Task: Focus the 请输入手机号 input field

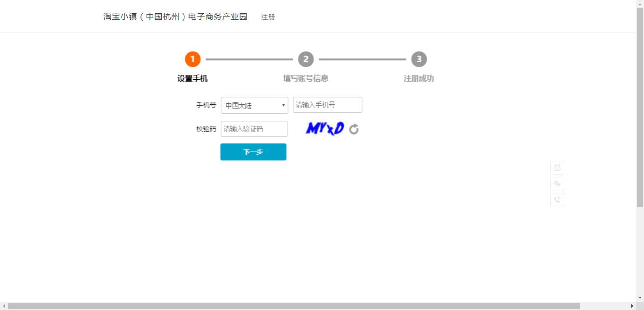Action: pos(327,105)
